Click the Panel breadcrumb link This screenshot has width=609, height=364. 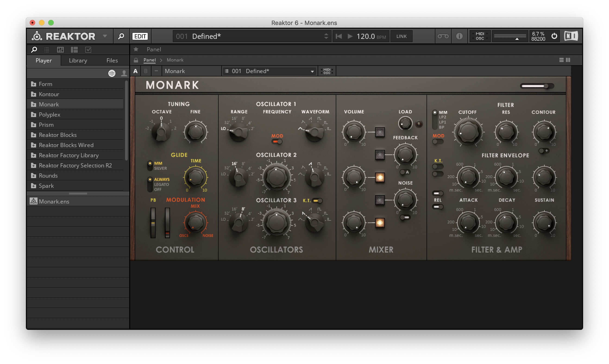150,60
